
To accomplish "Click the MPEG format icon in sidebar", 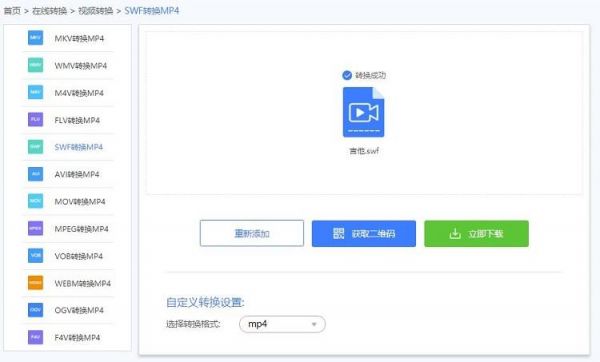I will tap(35, 228).
